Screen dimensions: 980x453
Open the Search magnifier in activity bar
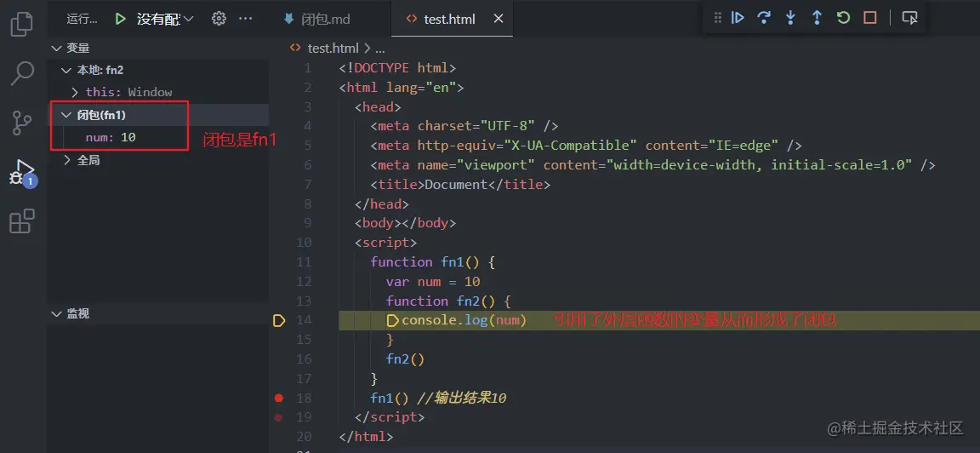(x=22, y=73)
